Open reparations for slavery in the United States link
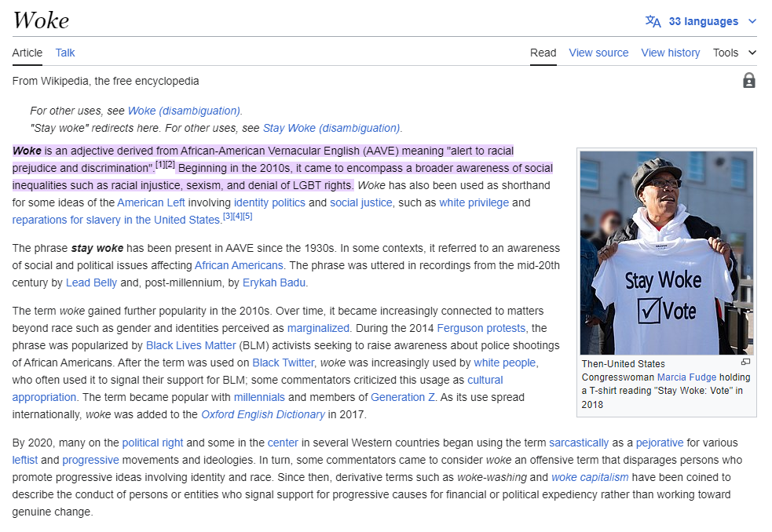772x532 pixels. click(x=116, y=220)
